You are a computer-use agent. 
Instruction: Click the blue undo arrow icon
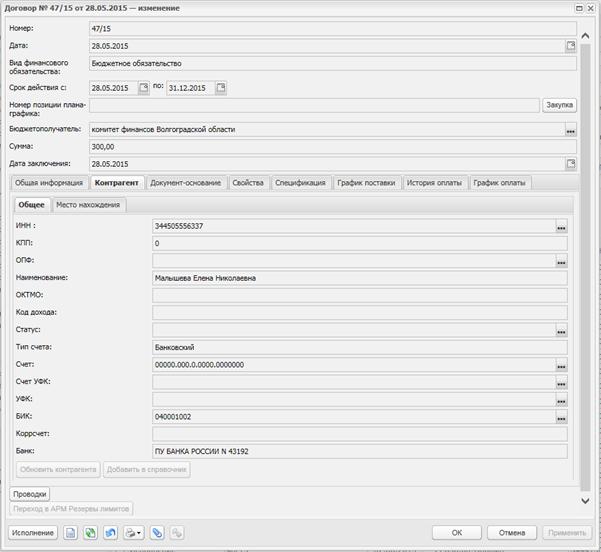click(111, 533)
